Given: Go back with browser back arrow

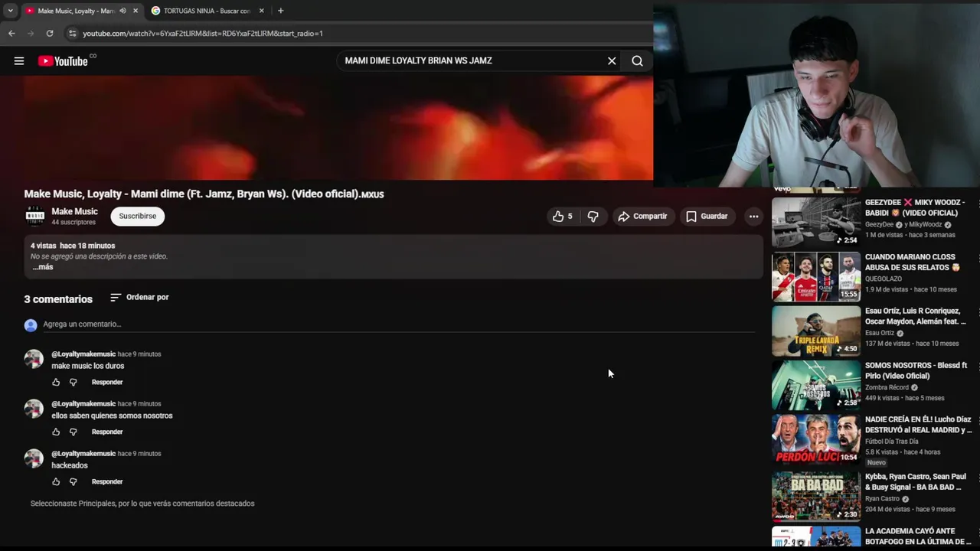Looking at the screenshot, I should click(x=11, y=34).
